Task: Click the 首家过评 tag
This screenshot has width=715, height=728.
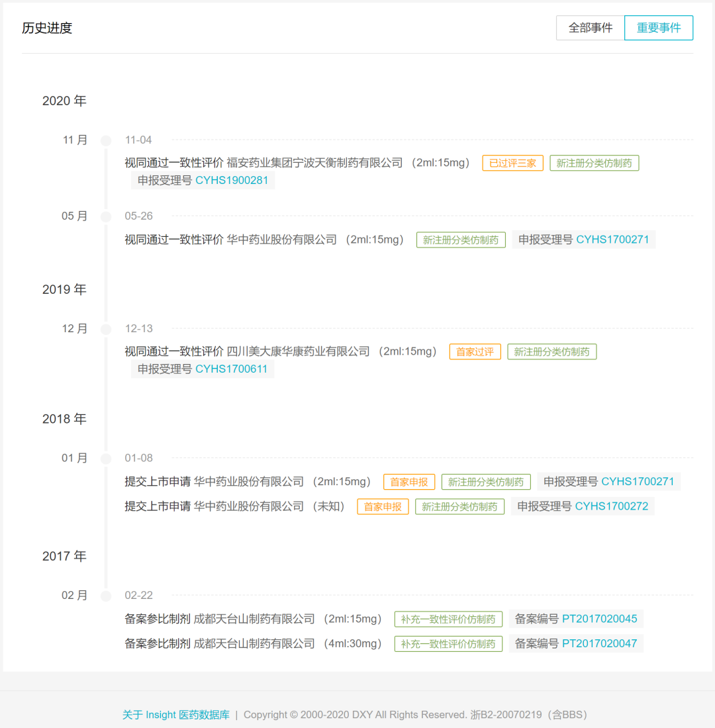Action: 475,352
